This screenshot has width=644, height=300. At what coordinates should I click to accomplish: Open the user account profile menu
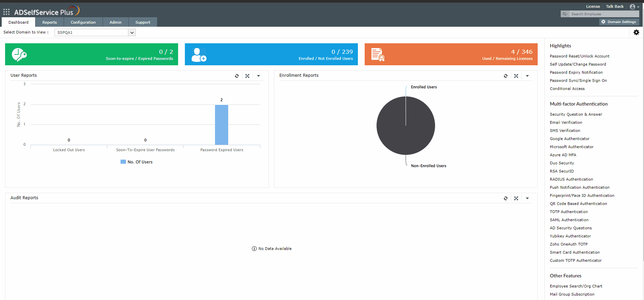click(x=634, y=7)
